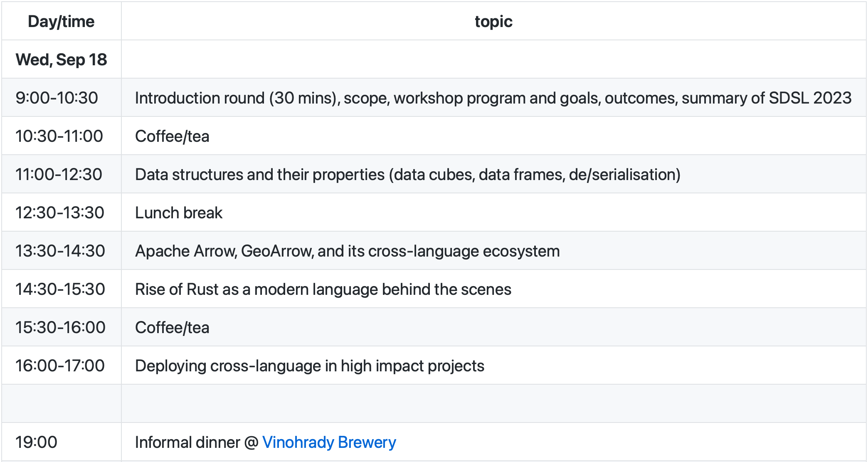Click the 12:30-13:30 time cell
Viewport: 868px width, 462px height.
point(60,212)
